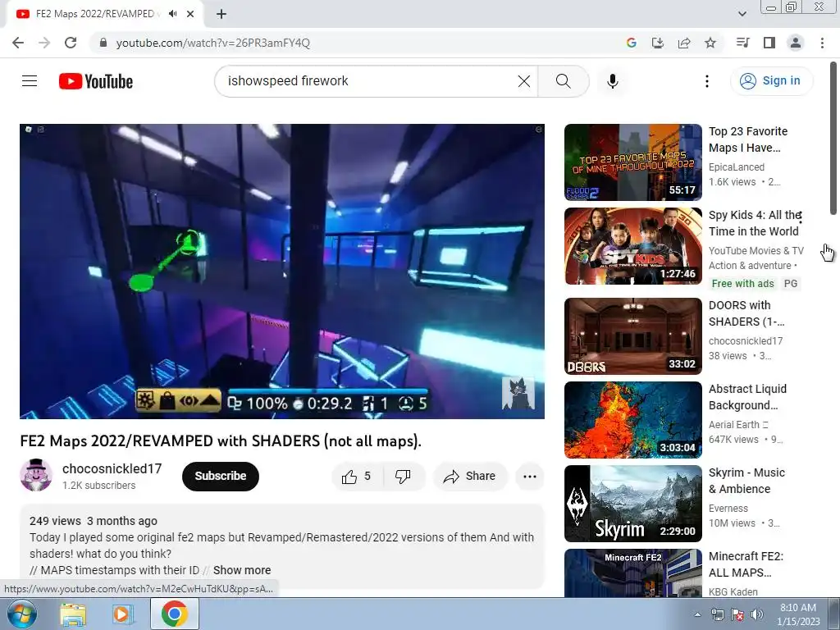
Task: Open Top 23 Favorite Maps thumbnail
Action: (x=633, y=162)
